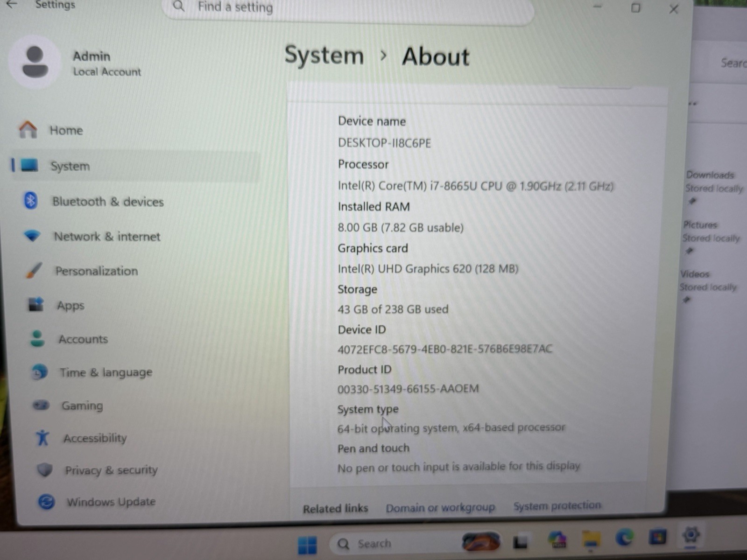The height and width of the screenshot is (560, 747).
Task: Click the Accessibility figure icon
Action: [x=42, y=437]
